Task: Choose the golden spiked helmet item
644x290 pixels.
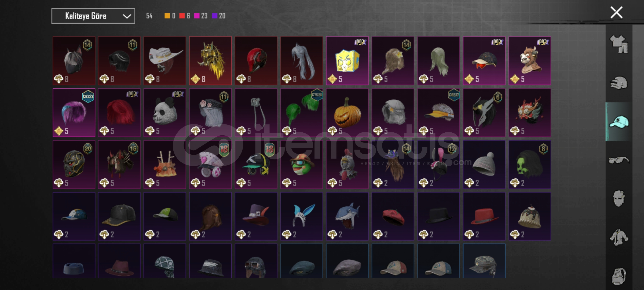Action: [210, 61]
